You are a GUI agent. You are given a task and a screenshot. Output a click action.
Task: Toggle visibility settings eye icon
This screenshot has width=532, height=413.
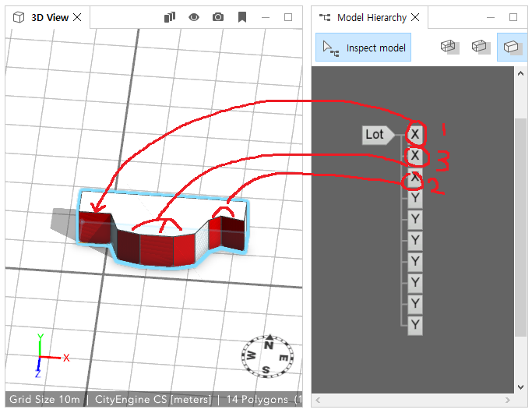click(195, 17)
